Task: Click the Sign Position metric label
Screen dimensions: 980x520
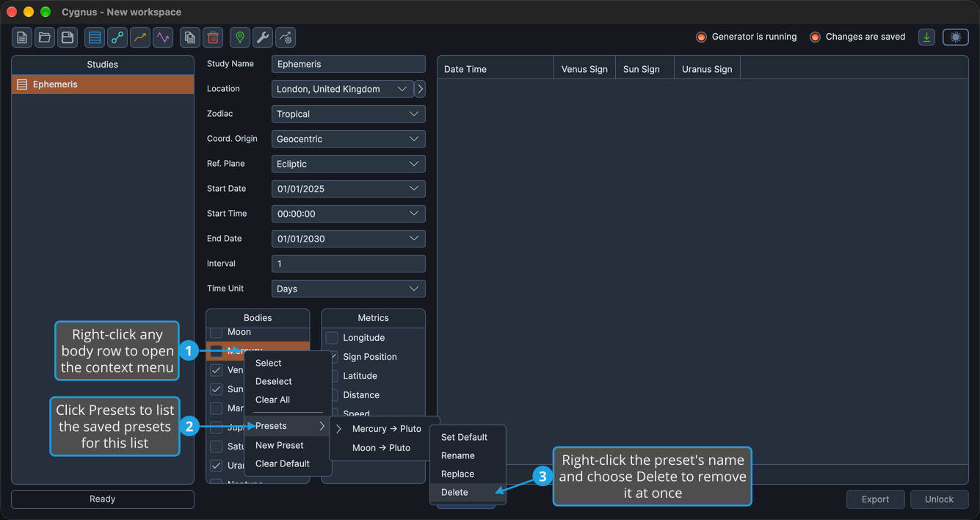Action: tap(370, 357)
